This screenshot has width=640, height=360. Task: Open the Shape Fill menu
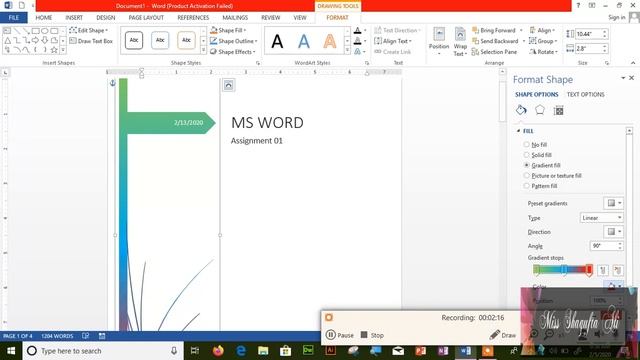click(228, 30)
